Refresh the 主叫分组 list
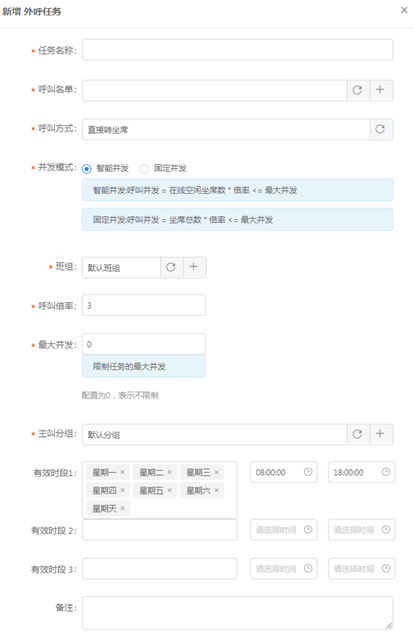414x635 pixels. click(x=357, y=434)
